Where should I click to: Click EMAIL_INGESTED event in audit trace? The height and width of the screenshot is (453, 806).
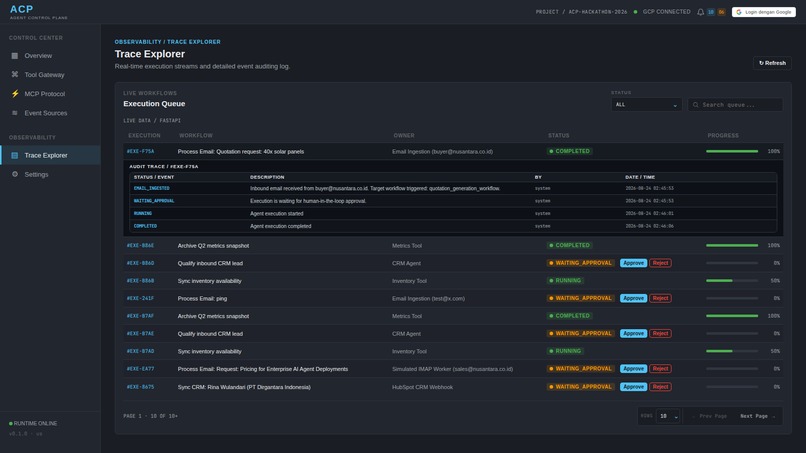coord(152,188)
